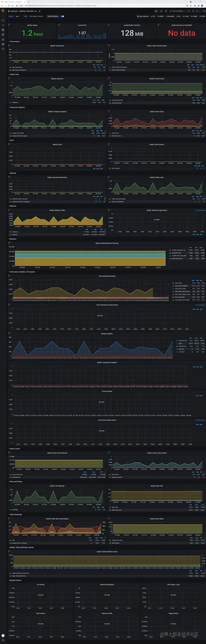Open the MySQL Sorts panel title menu
Viewport: 206px width, 644px height.
pyautogui.click(x=57, y=144)
